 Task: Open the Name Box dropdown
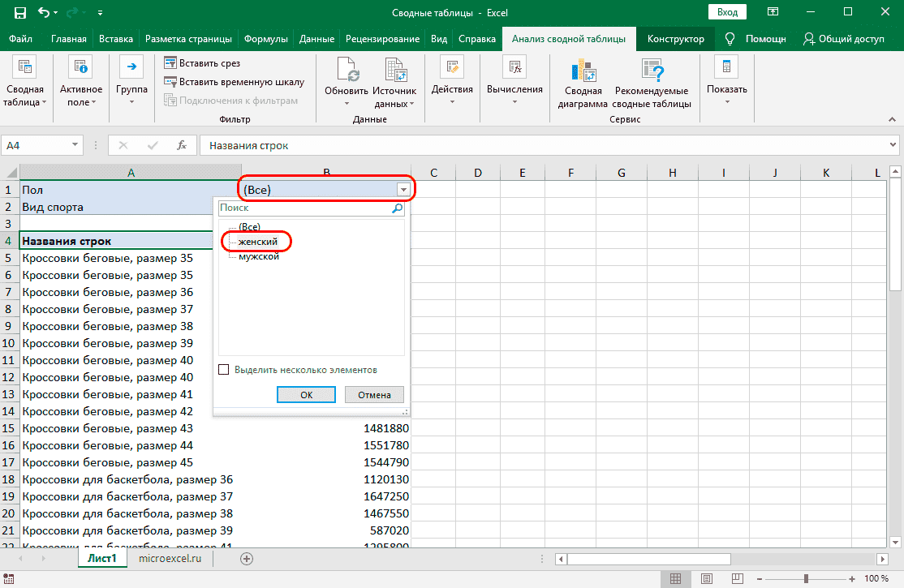(75, 145)
